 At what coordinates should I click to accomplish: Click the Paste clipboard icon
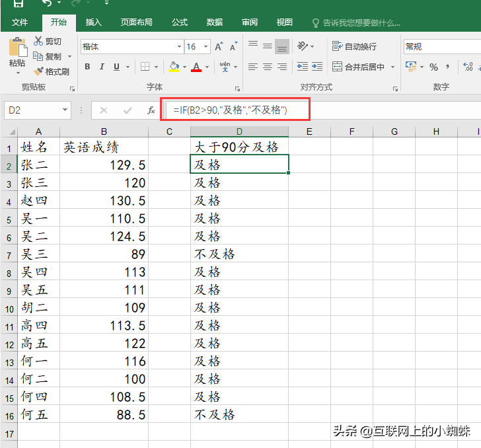18,48
